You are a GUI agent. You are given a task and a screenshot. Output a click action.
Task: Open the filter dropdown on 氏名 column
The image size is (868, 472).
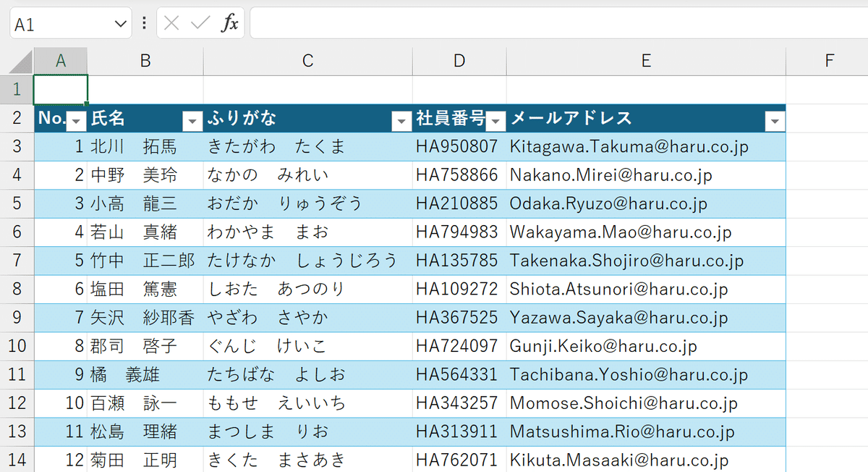click(192, 121)
